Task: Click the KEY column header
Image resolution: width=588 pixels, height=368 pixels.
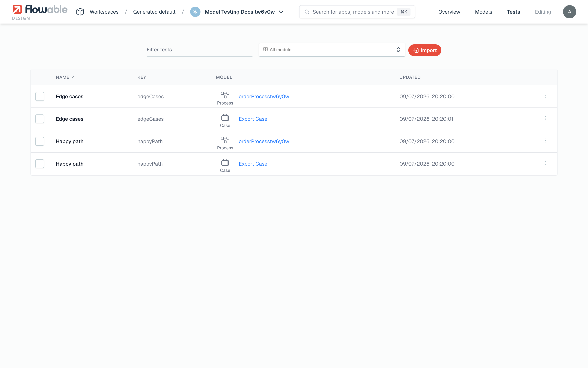Action: [142, 77]
